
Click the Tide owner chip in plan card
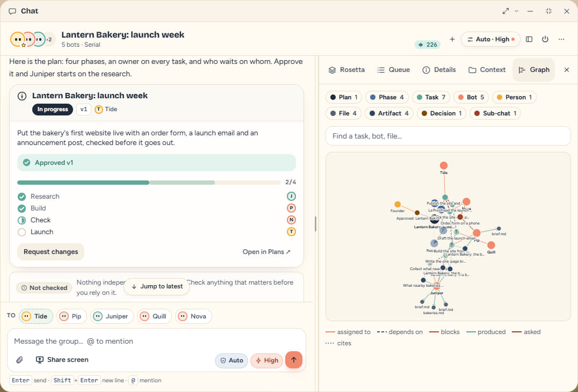click(x=106, y=110)
